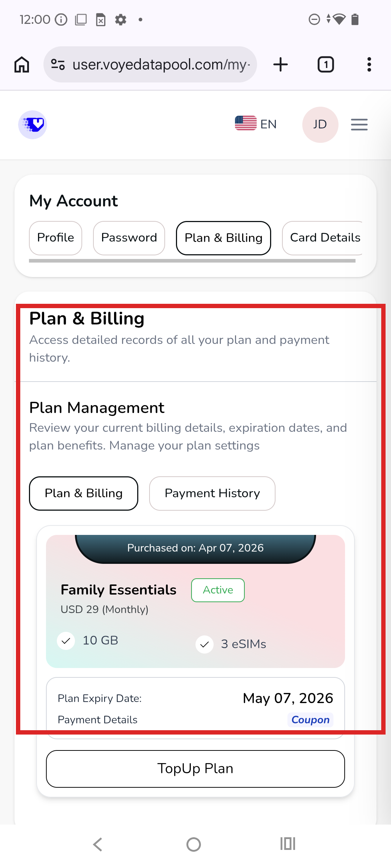
Task: Tap the 10 GB checkmark
Action: [x=66, y=641]
